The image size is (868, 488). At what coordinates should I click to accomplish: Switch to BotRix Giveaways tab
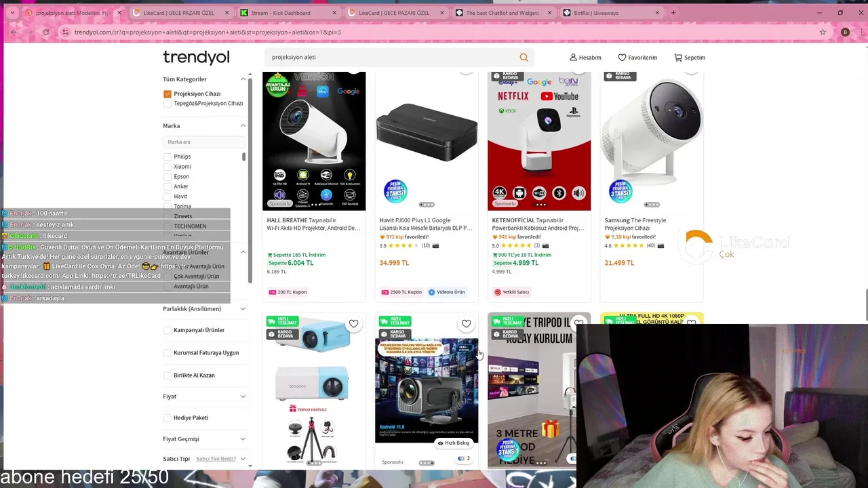pyautogui.click(x=610, y=13)
